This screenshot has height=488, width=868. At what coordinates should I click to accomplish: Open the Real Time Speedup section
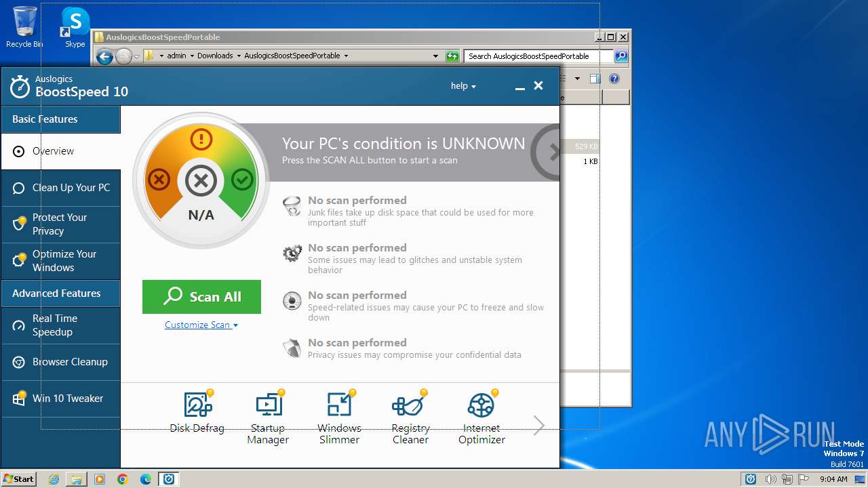click(x=60, y=325)
